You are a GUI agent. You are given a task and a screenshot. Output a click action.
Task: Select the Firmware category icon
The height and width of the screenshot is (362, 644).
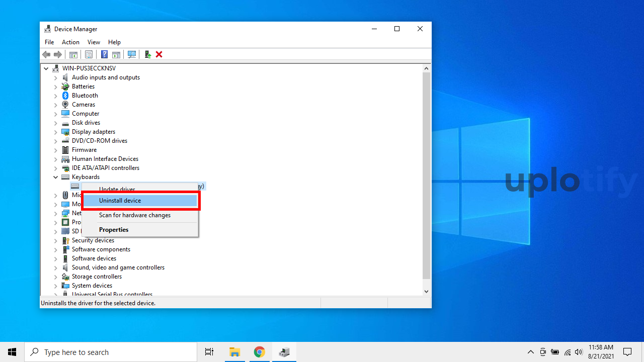[65, 150]
